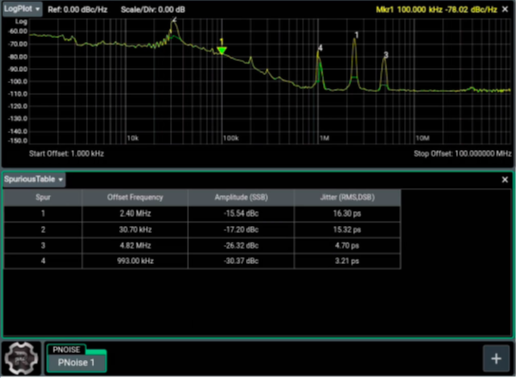Close the LogPlot panel
The height and width of the screenshot is (378, 516).
505,9
